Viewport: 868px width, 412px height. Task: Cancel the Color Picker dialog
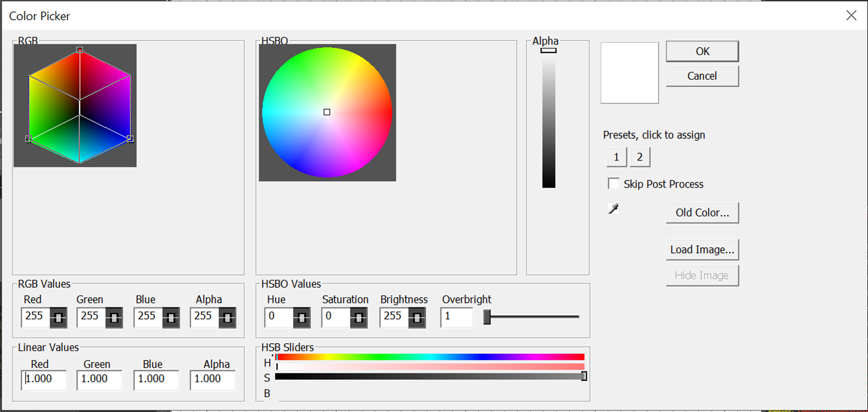pyautogui.click(x=702, y=76)
